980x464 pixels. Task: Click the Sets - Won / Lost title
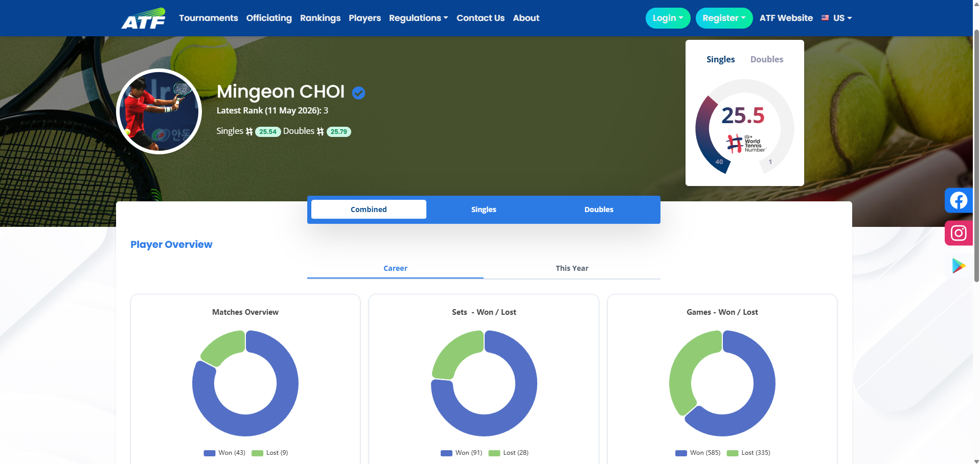click(x=484, y=312)
